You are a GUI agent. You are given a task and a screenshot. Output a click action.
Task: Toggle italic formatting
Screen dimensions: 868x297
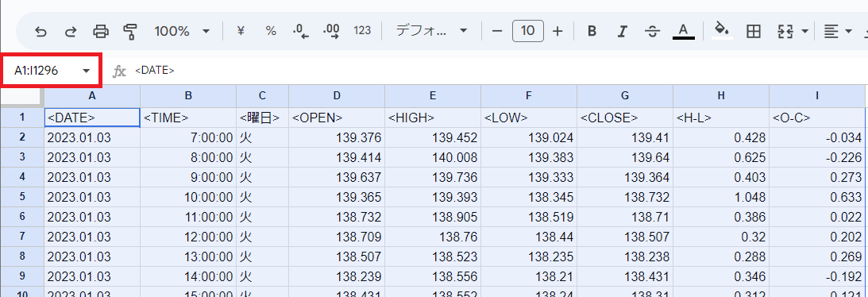click(x=623, y=31)
